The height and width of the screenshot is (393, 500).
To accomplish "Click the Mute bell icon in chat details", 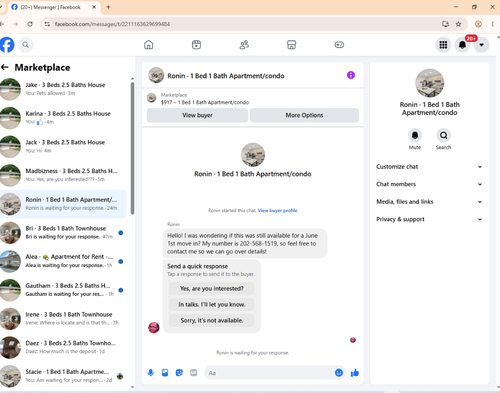I will tap(415, 135).
